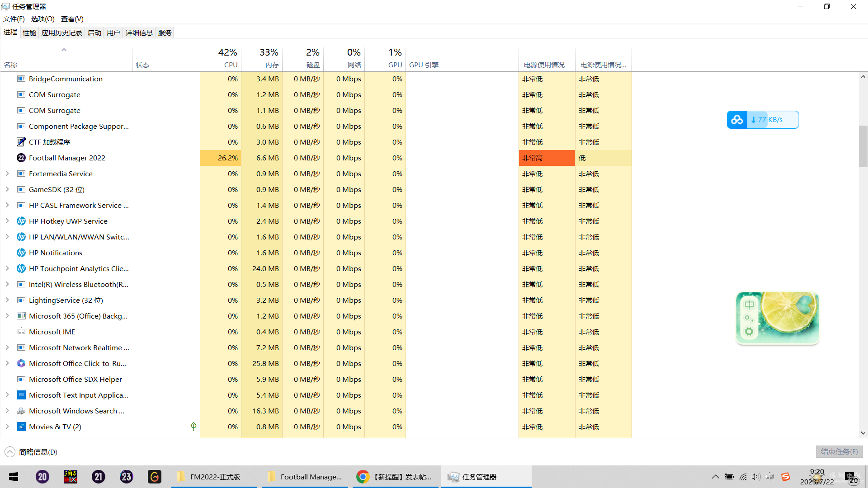Click the process list vertical scrollbar thumb

[863, 146]
